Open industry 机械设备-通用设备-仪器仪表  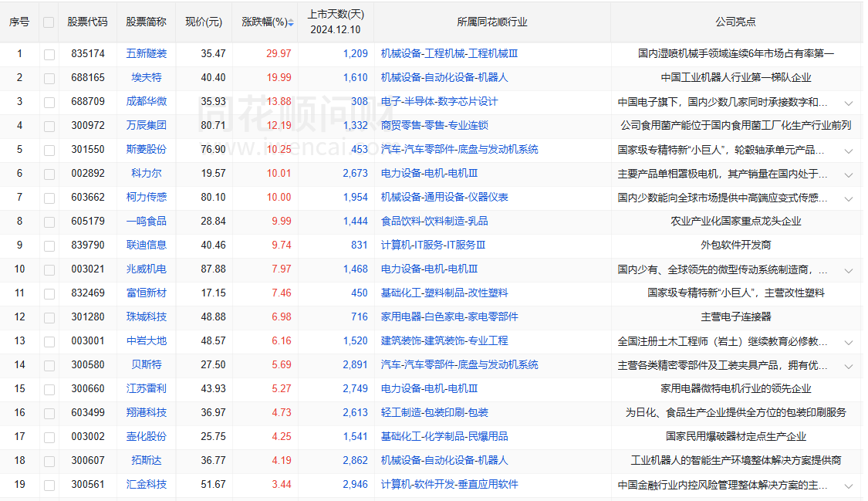pyautogui.click(x=444, y=197)
